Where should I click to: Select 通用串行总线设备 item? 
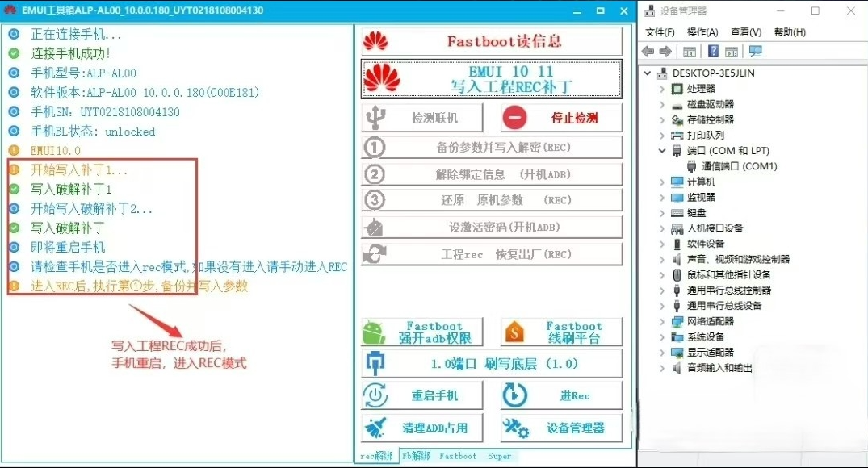tap(724, 305)
